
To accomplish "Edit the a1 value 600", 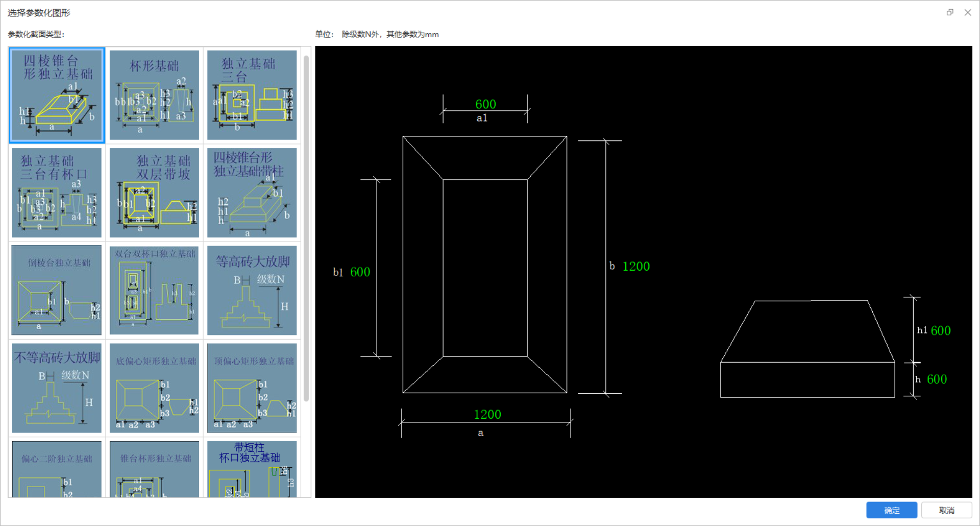I will point(485,104).
